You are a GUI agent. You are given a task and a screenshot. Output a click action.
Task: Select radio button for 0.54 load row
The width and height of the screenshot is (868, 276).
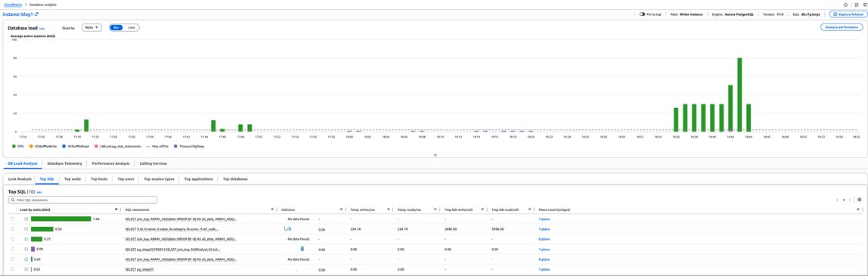point(13,229)
